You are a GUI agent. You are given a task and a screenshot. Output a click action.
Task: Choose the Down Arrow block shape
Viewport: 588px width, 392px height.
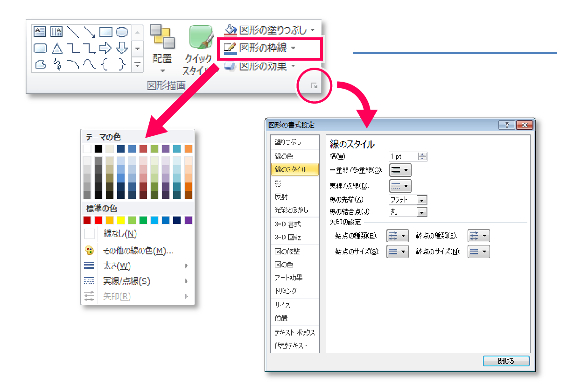[x=122, y=48]
